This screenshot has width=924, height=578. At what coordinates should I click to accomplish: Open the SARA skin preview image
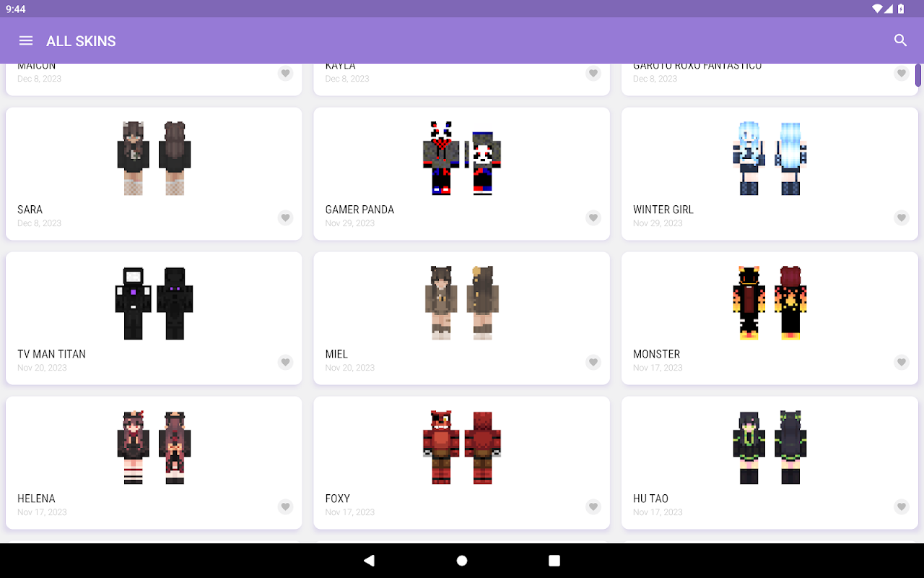click(154, 158)
